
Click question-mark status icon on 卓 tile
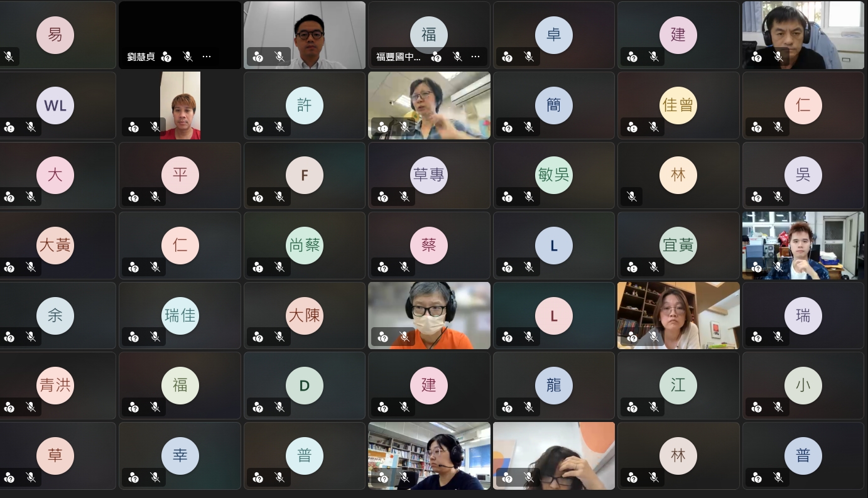coord(507,57)
